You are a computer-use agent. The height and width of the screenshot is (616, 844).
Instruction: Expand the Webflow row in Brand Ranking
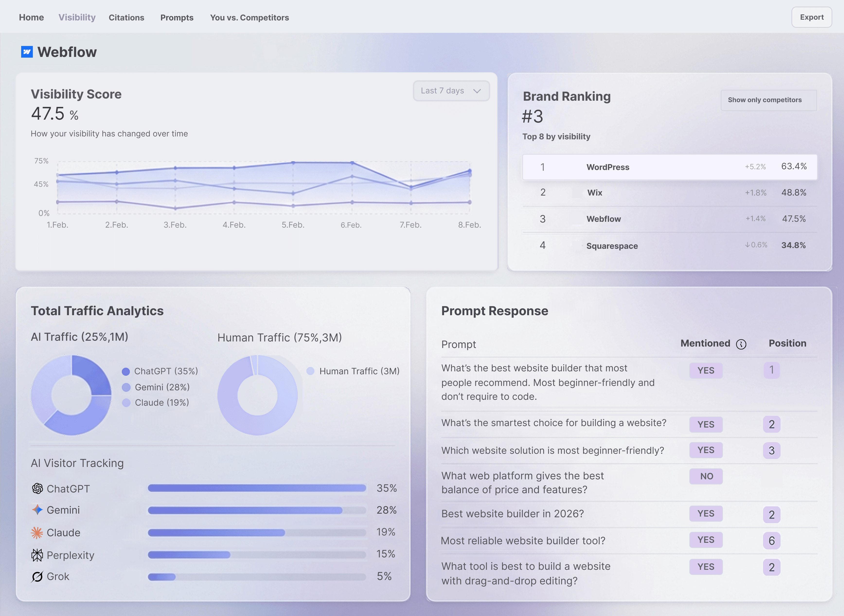pos(669,219)
